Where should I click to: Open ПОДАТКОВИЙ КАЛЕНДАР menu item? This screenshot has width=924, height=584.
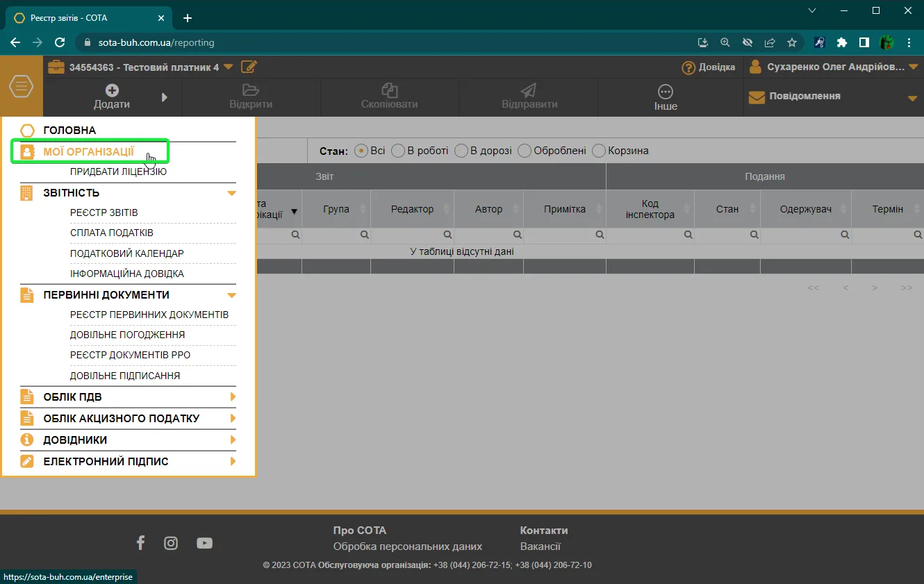tap(127, 253)
